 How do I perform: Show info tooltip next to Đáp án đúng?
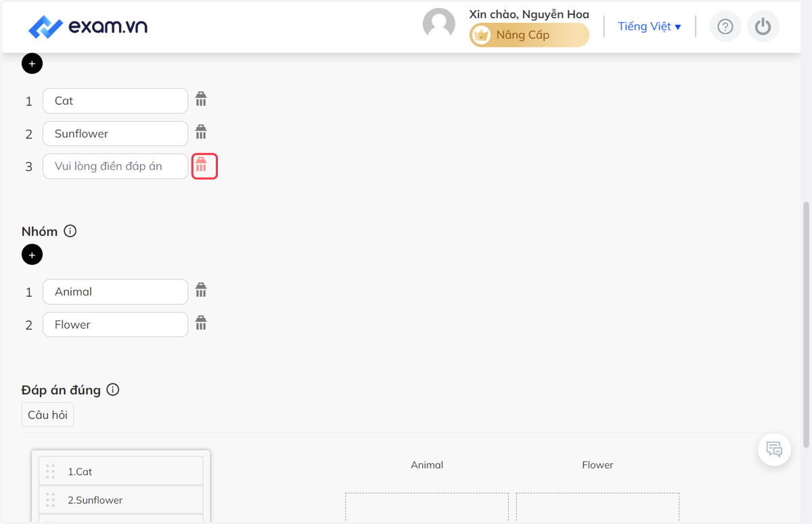coord(113,389)
